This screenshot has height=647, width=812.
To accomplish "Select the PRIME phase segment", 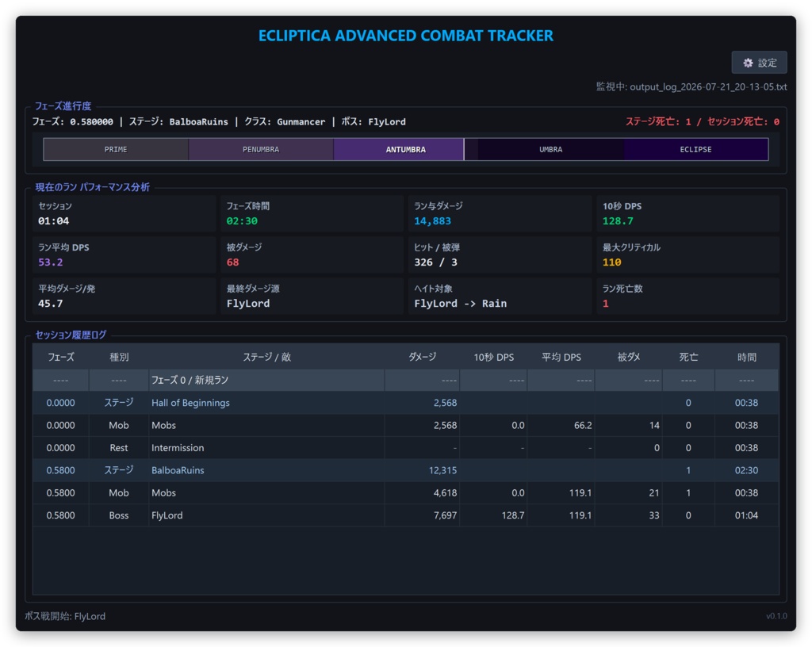I will tap(116, 150).
